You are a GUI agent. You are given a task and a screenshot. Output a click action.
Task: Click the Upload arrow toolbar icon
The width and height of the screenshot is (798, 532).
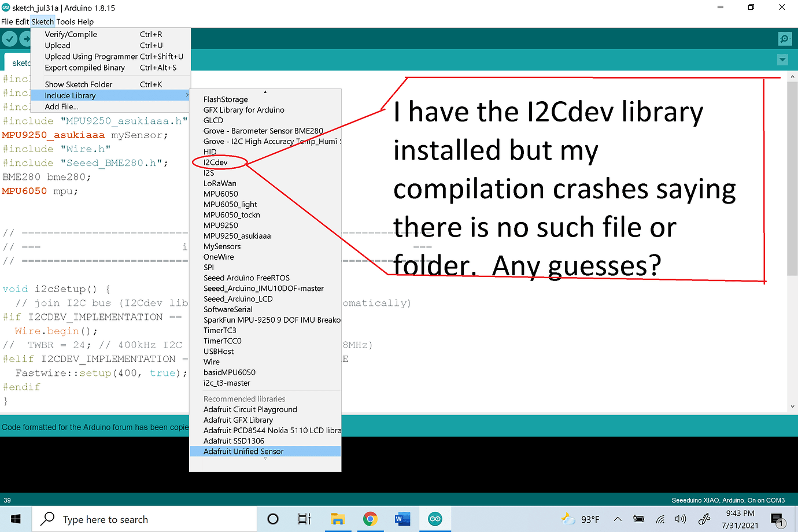tap(26, 39)
